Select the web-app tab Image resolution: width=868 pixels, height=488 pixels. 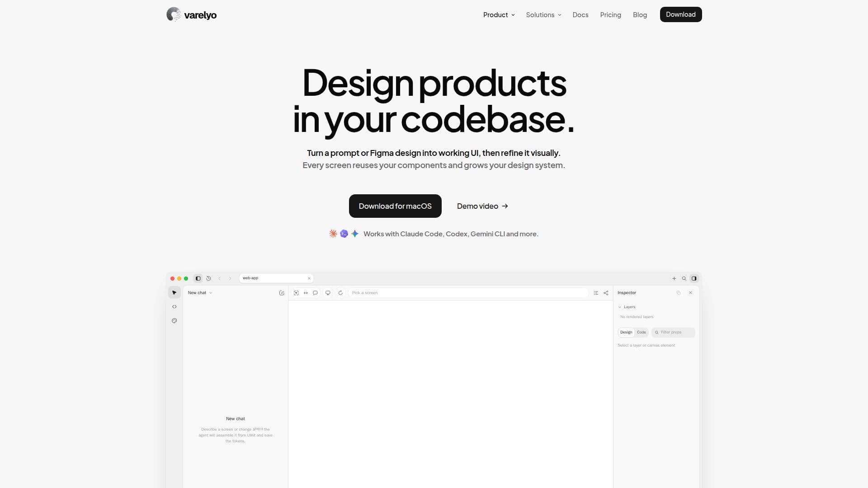(276, 278)
